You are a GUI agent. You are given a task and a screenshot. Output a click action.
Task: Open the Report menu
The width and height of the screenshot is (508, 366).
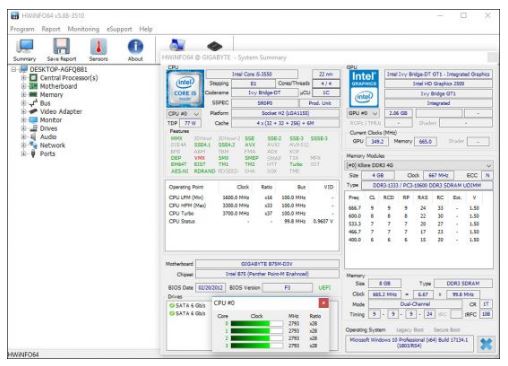[x=51, y=29]
